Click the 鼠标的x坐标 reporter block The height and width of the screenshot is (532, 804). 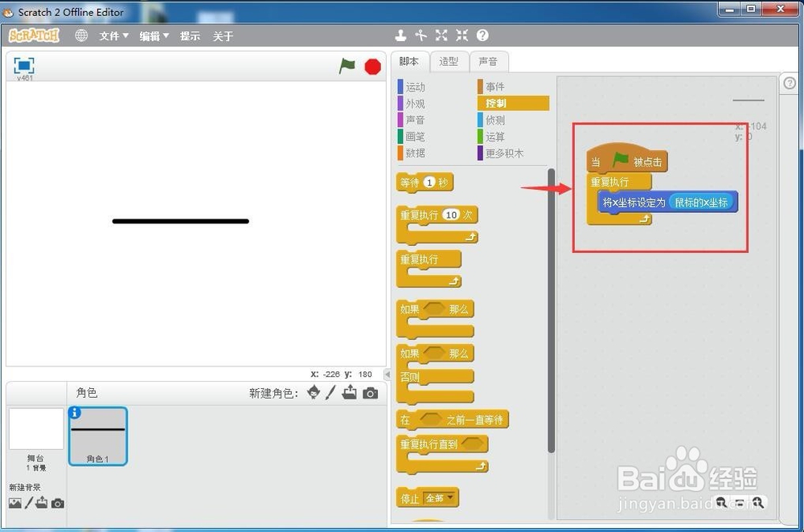pos(701,203)
